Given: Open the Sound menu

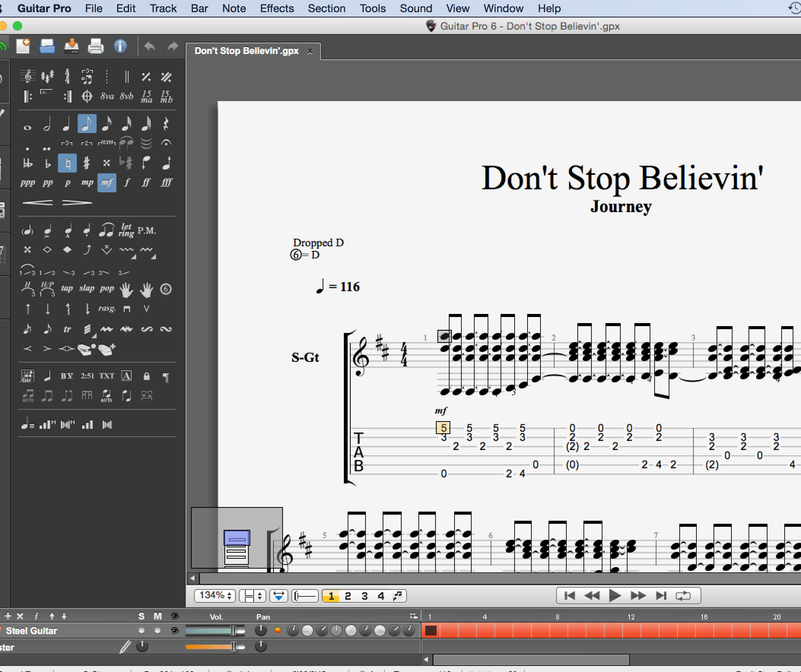Looking at the screenshot, I should click(x=416, y=8).
